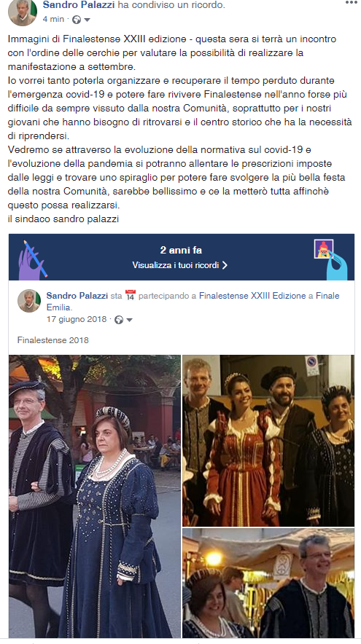361x644 pixels.
Task: Open Sandro Palazzi's profile name link at top
Action: [x=79, y=5]
